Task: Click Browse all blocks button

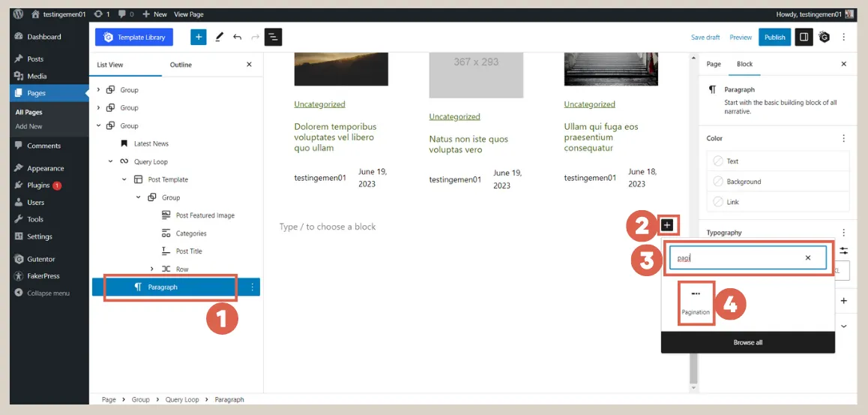Action: (x=748, y=342)
